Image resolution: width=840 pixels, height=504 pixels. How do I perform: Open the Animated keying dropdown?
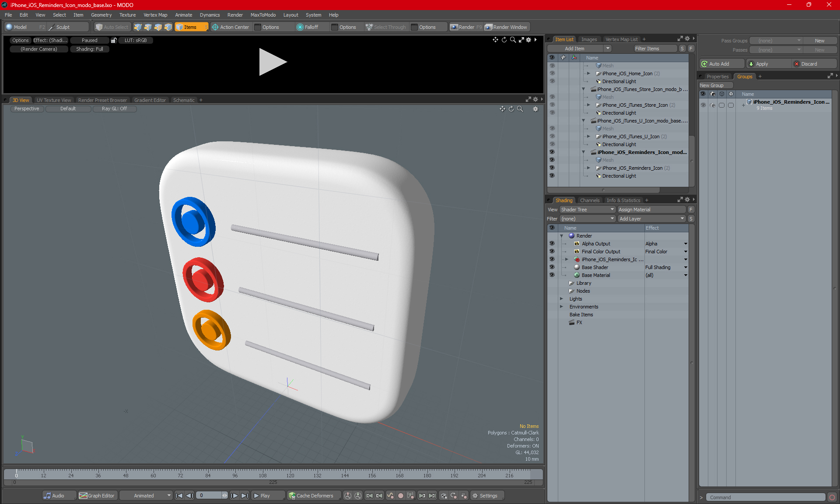tap(146, 496)
